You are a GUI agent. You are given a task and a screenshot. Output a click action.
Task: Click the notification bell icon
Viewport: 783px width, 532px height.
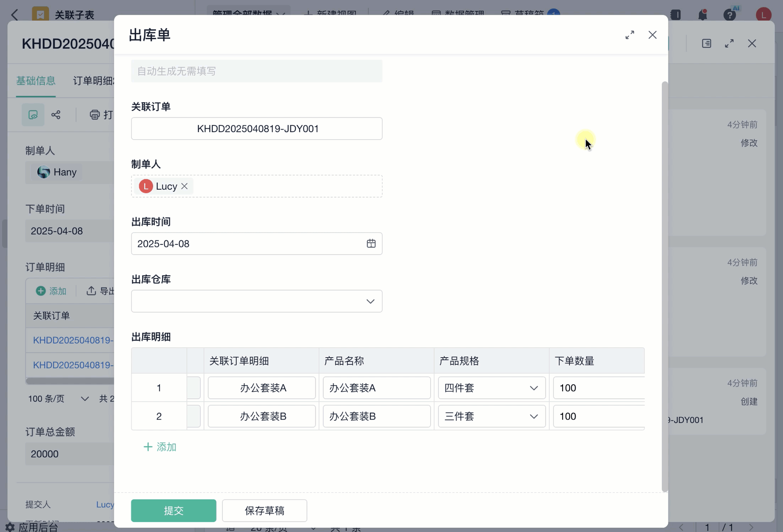coord(702,15)
